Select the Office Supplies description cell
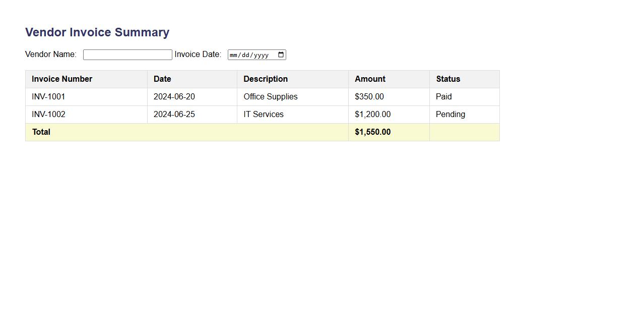 [271, 97]
